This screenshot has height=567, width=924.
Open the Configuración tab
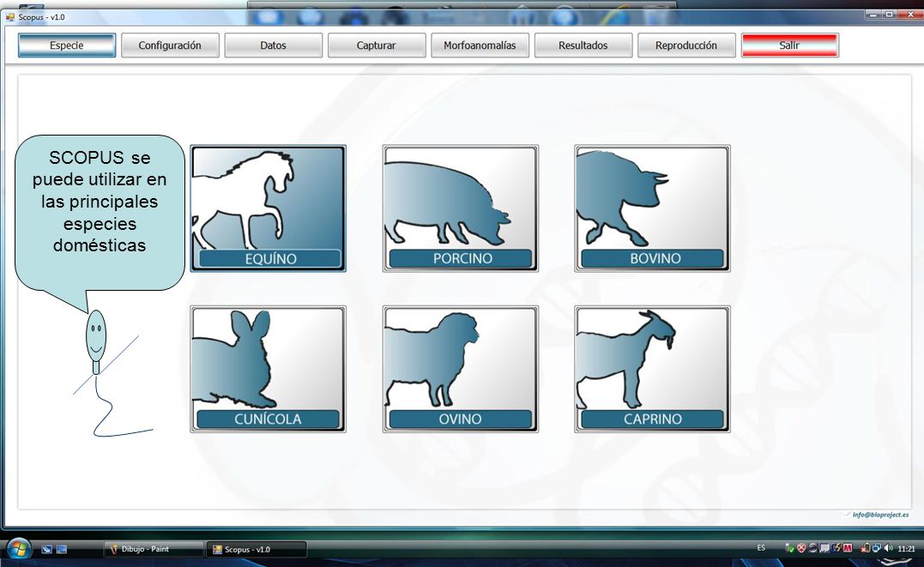tap(170, 45)
